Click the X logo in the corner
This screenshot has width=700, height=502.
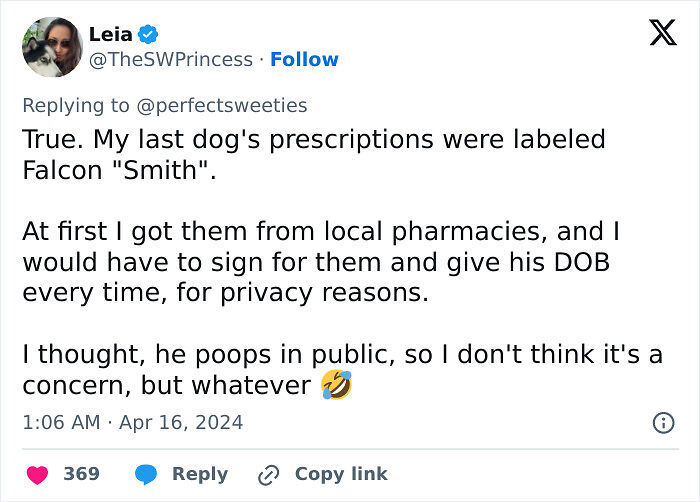click(x=662, y=34)
